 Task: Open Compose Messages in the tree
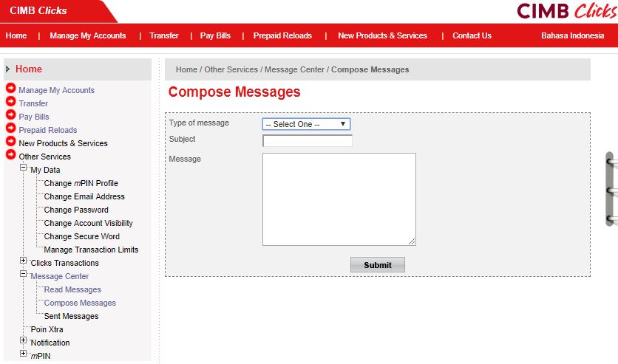coord(80,303)
